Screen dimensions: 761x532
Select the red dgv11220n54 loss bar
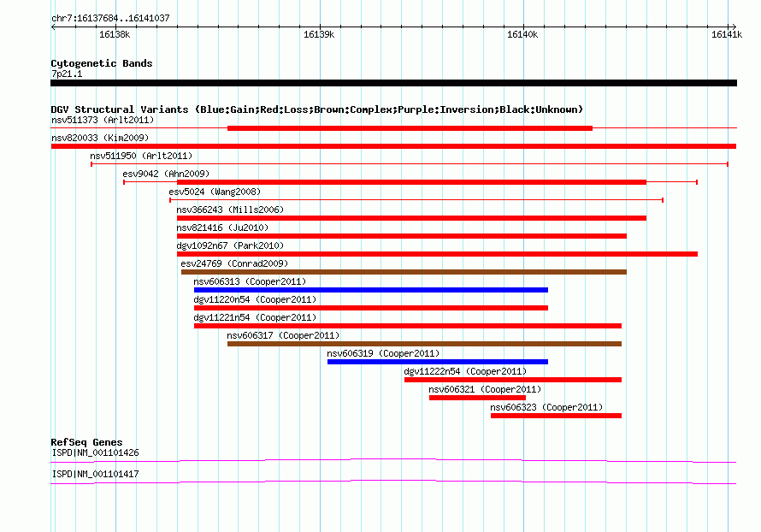tap(371, 308)
